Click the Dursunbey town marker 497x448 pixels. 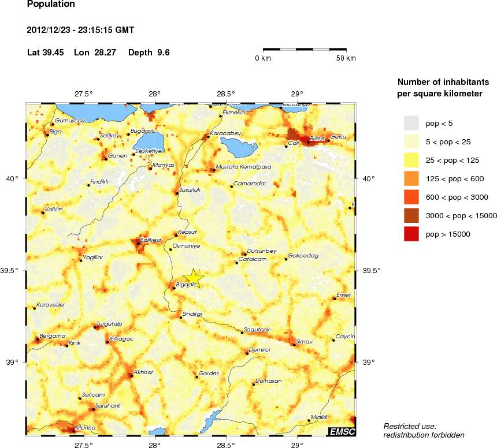point(245,254)
